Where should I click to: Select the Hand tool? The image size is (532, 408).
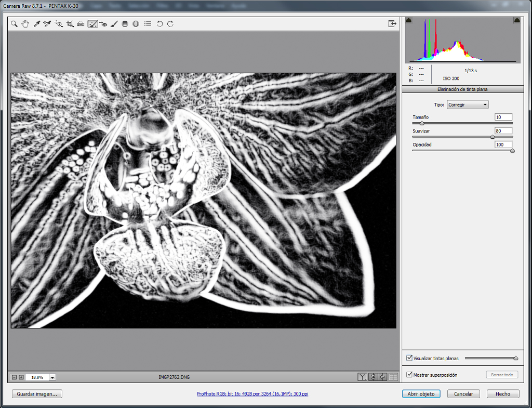25,24
